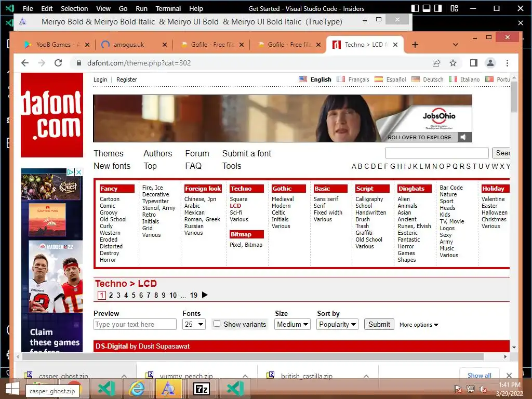Go to next page with the arrow
Image resolution: width=532 pixels, height=399 pixels.
pos(205,295)
